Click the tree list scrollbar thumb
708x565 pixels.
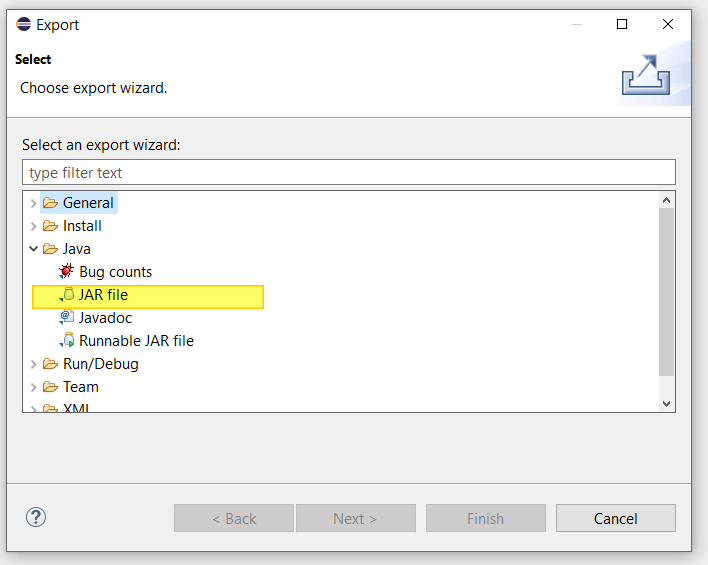[667, 290]
